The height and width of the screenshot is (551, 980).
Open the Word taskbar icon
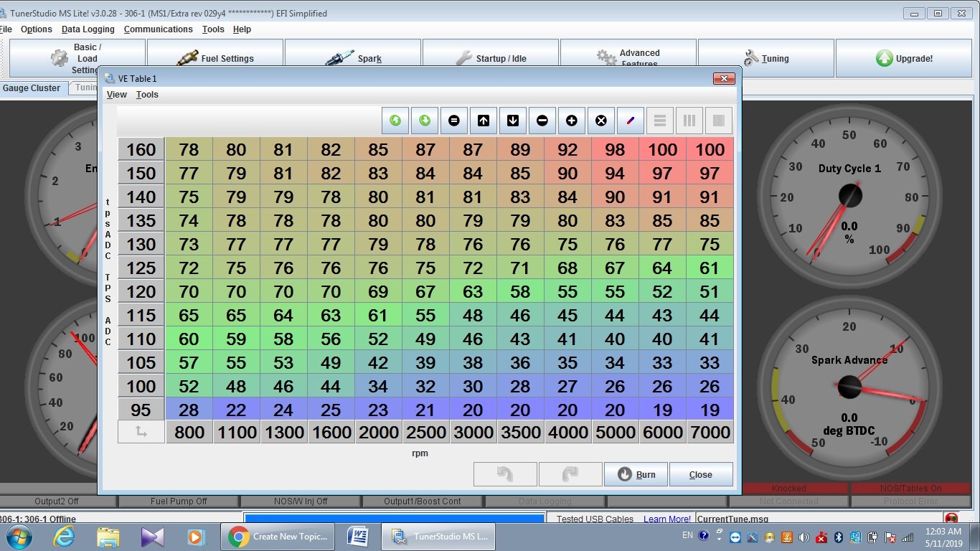pos(358,536)
